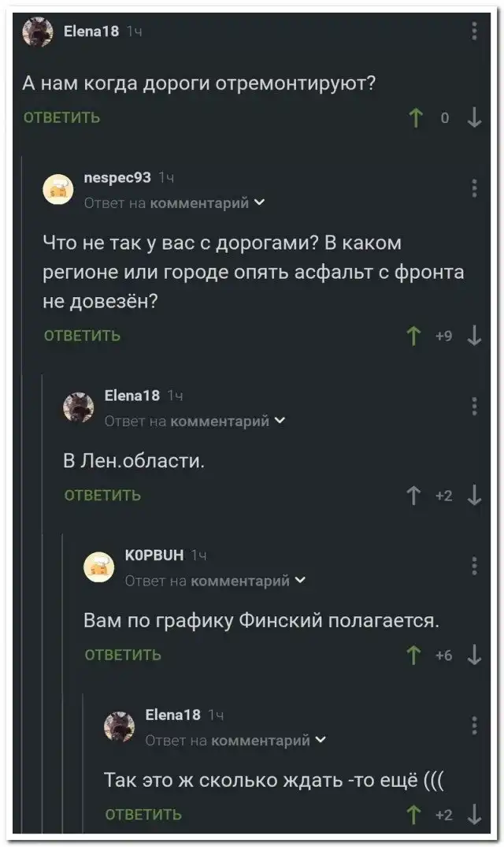The image size is (504, 847).
Task: Upvote the last comment with +2 rating
Action: tap(415, 815)
